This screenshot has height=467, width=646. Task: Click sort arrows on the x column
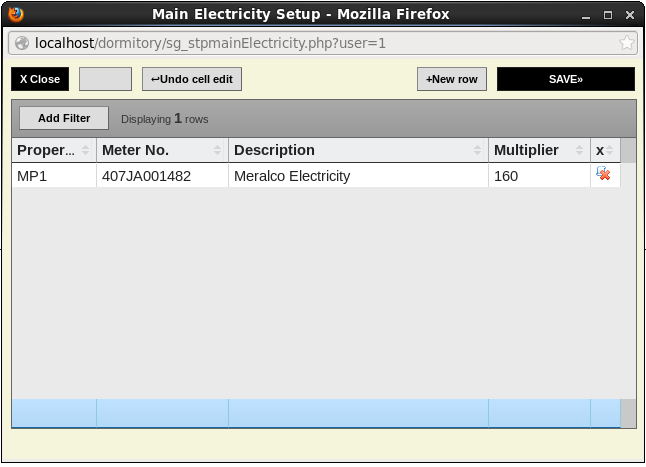click(x=611, y=150)
